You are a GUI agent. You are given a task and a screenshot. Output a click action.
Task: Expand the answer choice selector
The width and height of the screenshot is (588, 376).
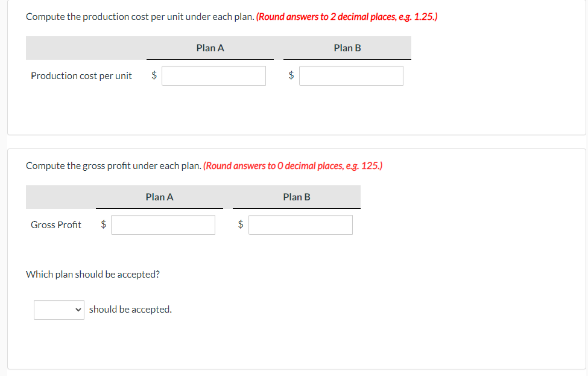coord(58,310)
